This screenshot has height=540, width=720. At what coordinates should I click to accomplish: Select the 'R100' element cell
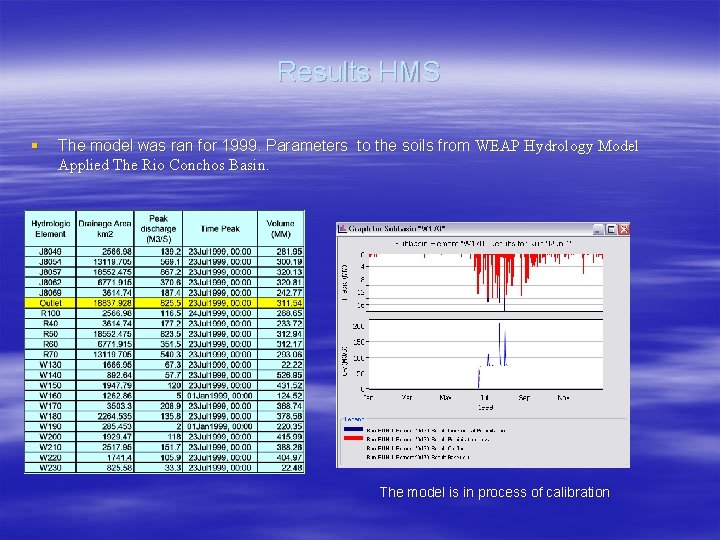51,313
